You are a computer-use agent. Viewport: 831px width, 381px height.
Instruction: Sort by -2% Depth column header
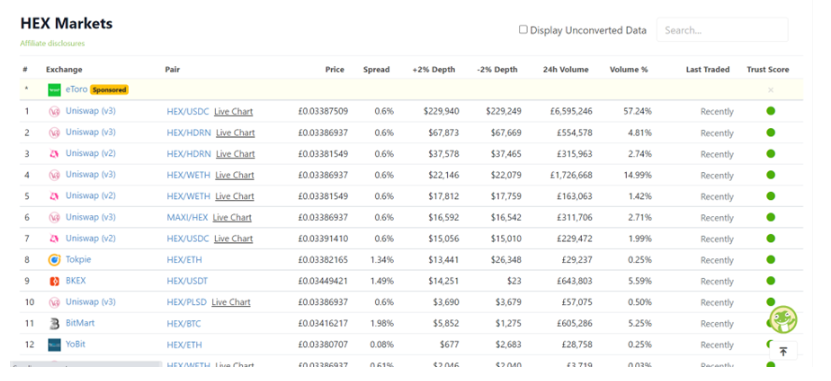click(497, 69)
